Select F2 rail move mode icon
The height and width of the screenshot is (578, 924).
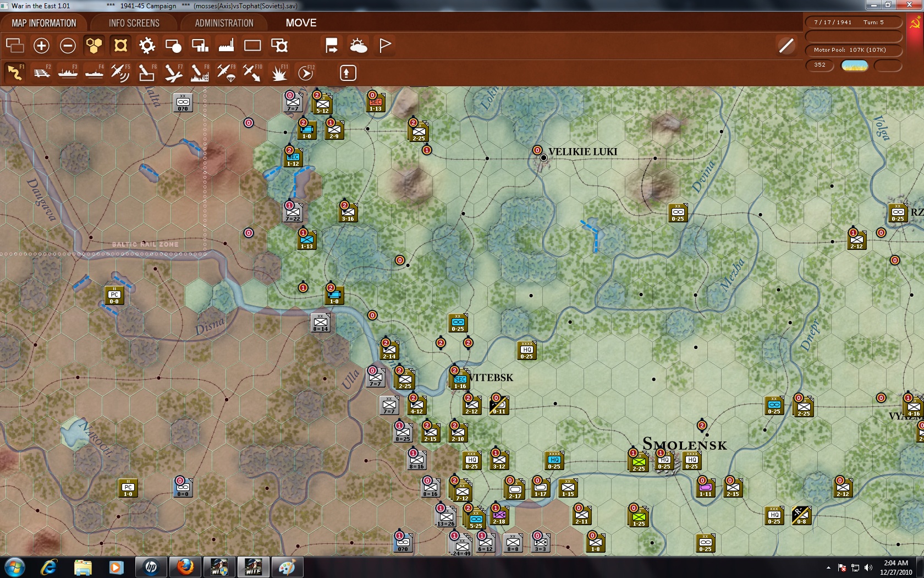[x=41, y=73]
